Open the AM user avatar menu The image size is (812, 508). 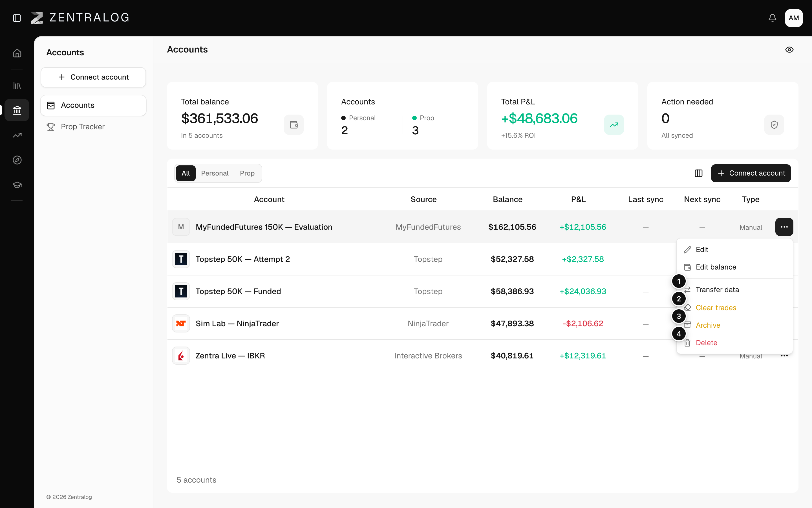794,18
